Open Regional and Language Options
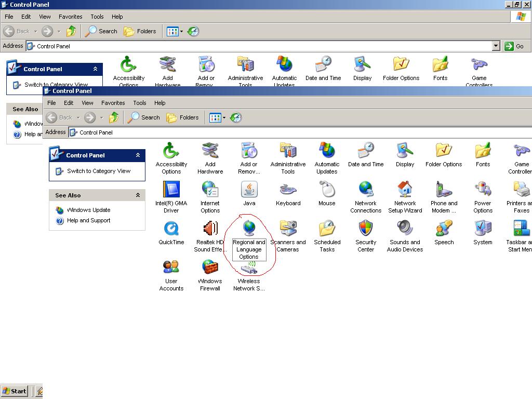Screen dimensions: 532x399 [249, 240]
